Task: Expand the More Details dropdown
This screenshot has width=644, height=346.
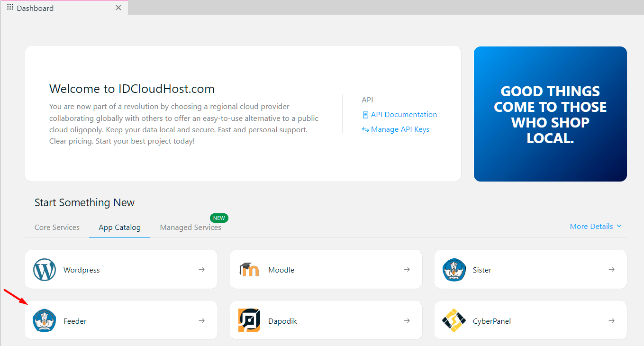Action: click(x=596, y=227)
